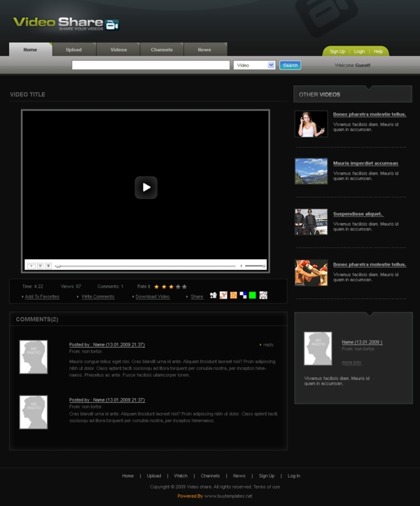Rate the video one star

click(x=157, y=287)
